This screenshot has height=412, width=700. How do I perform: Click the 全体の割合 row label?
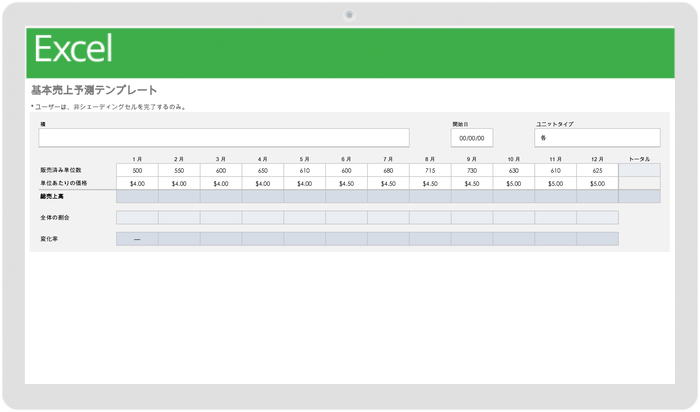click(x=55, y=217)
